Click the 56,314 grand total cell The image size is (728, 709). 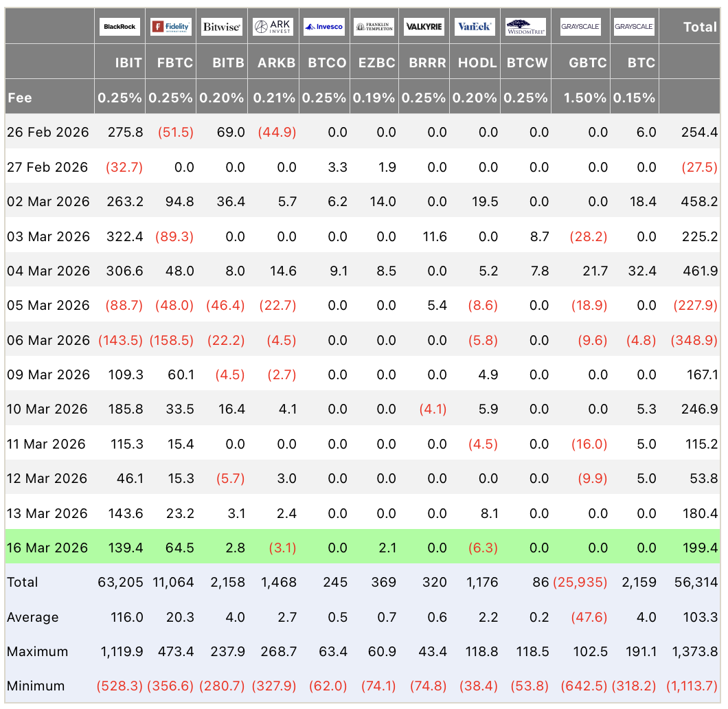tap(699, 582)
